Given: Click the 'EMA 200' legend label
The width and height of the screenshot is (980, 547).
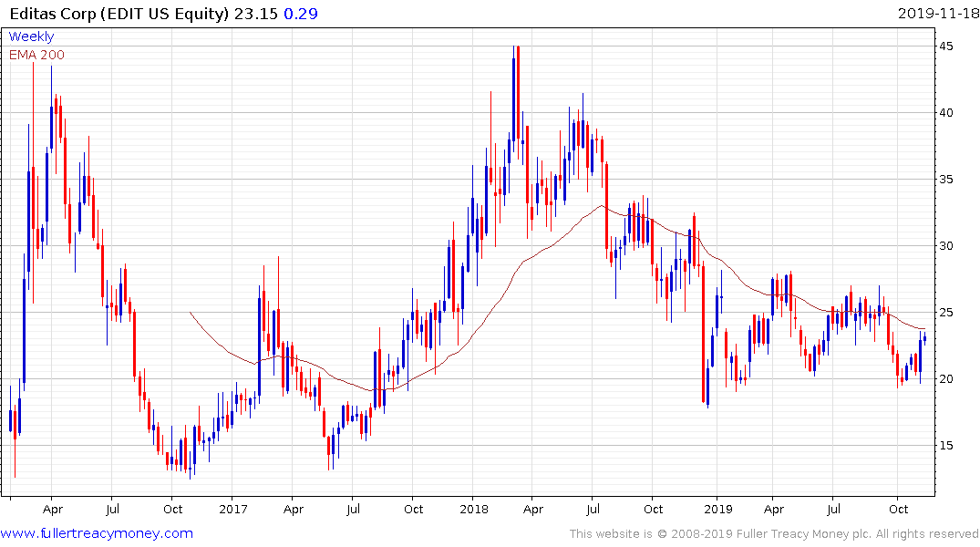Looking at the screenshot, I should click(x=36, y=55).
